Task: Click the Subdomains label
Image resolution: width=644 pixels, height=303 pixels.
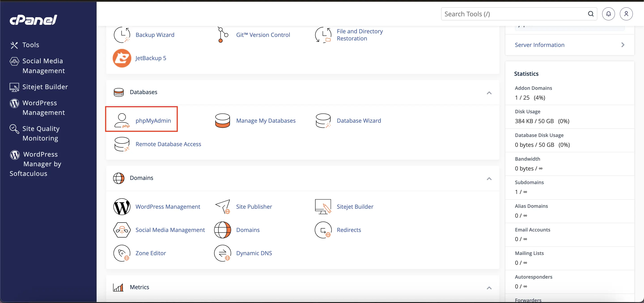Action: tap(529, 182)
